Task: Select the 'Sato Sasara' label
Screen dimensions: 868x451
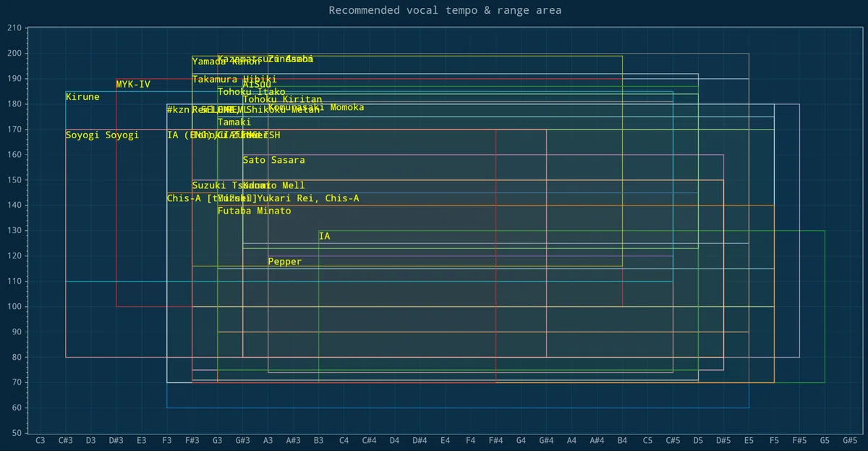Action: click(x=274, y=160)
